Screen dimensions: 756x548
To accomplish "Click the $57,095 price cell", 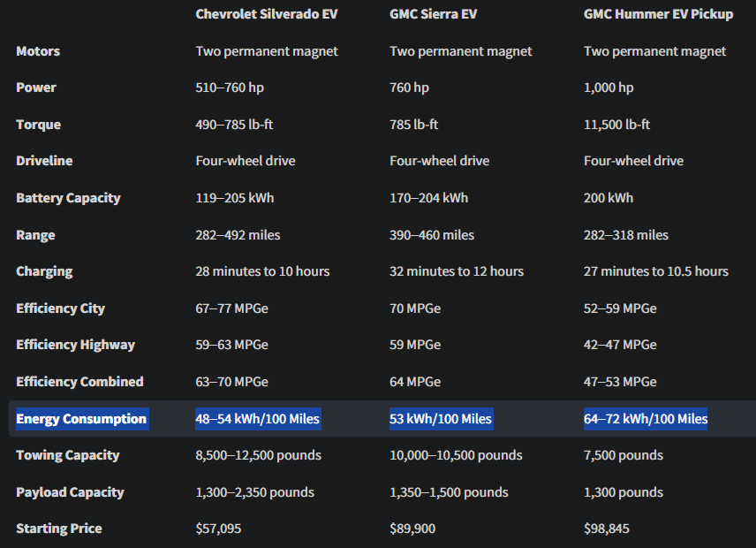I will click(x=218, y=529).
